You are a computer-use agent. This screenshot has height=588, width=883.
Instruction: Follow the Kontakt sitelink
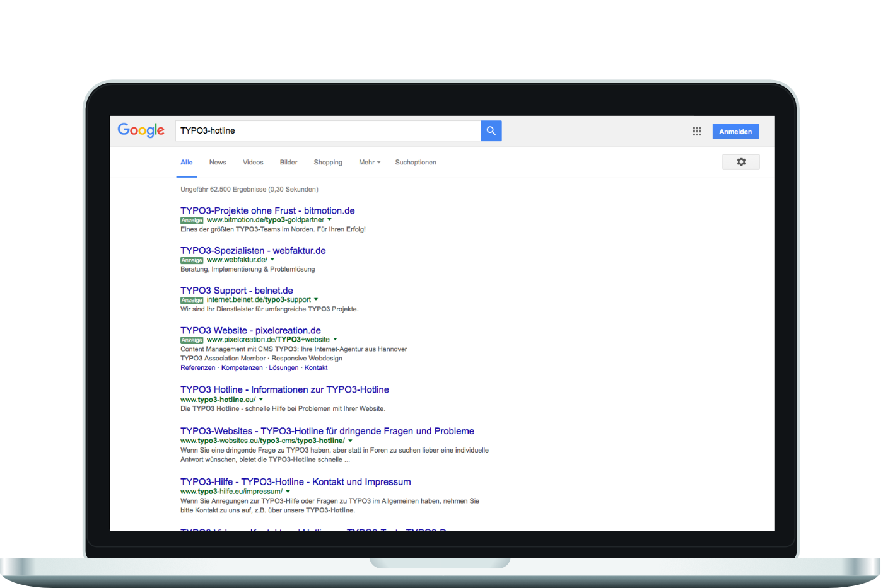(316, 368)
